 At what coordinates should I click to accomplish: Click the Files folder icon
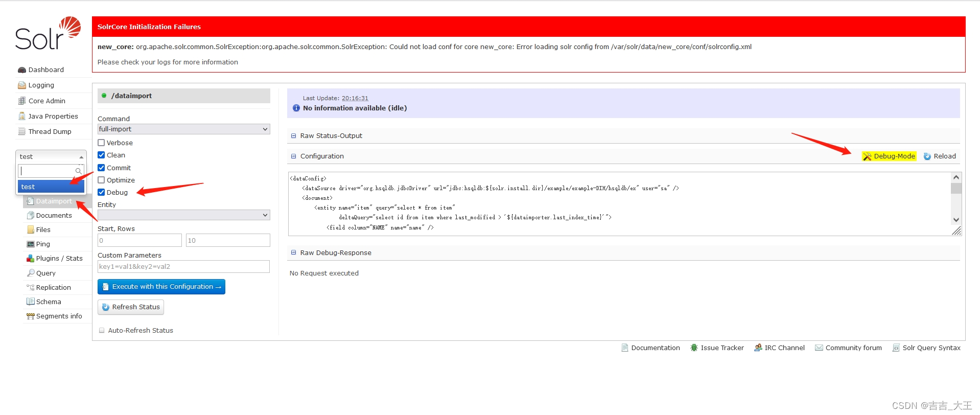[30, 230]
